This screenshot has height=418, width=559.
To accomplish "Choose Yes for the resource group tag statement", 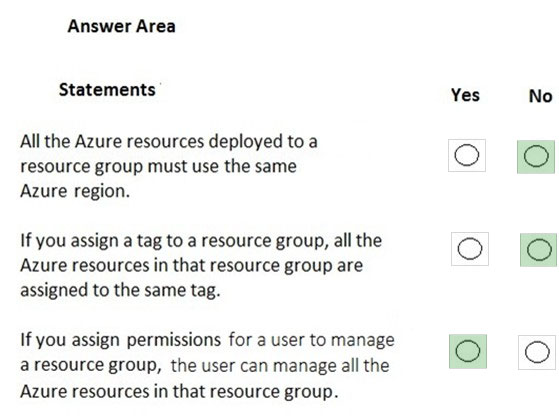I will 470,249.
